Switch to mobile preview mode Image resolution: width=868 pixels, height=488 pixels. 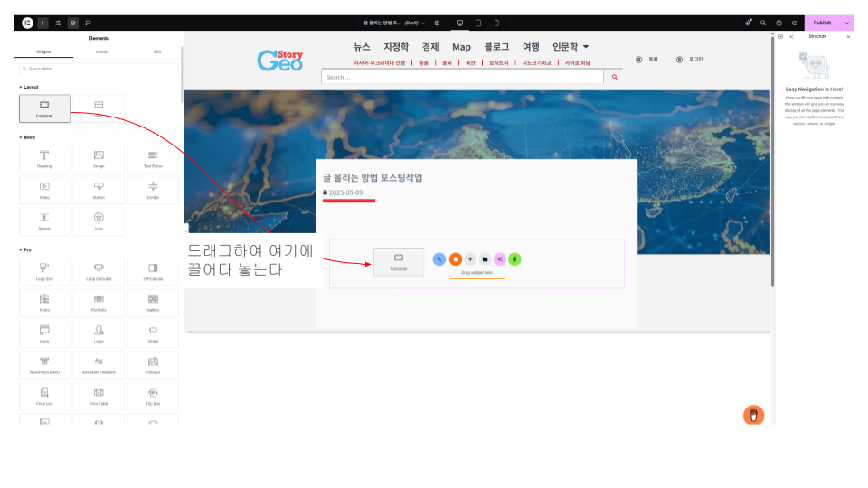tap(496, 23)
